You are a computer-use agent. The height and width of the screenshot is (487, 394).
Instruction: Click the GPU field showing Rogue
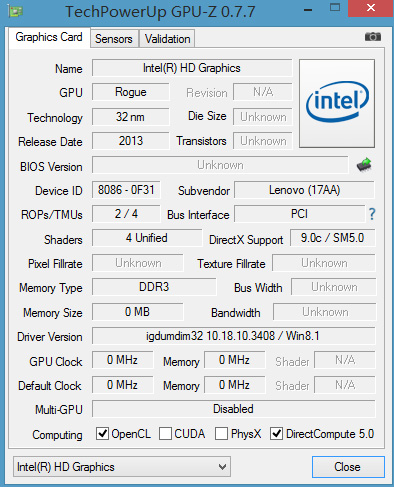click(x=131, y=92)
